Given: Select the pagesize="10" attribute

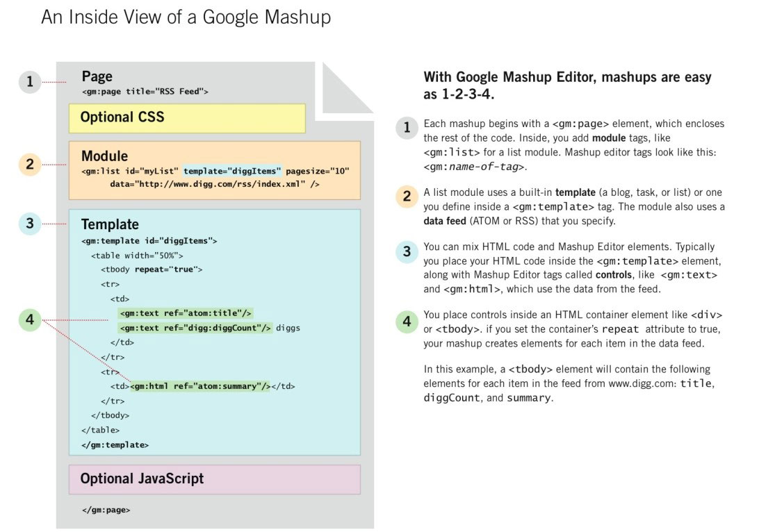Looking at the screenshot, I should 318,172.
